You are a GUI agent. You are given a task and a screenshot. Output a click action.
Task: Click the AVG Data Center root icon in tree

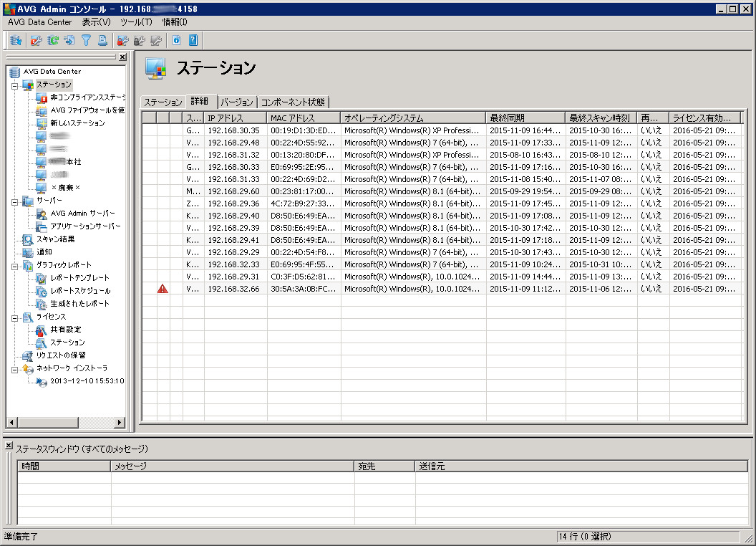click(x=14, y=72)
